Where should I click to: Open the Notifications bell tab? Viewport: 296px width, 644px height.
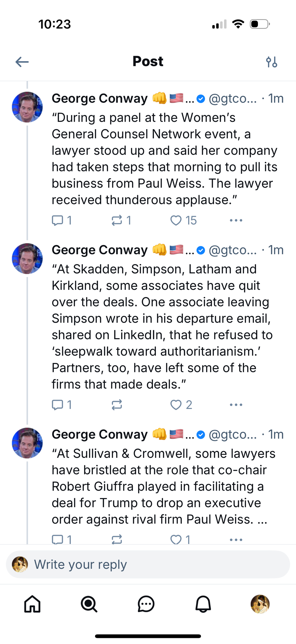[x=203, y=604]
